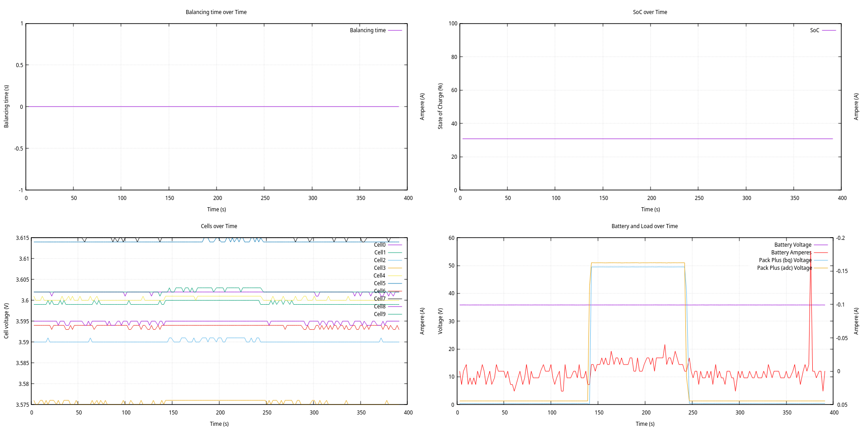Click the 'Voltage (V)' y-axis label
The height and width of the screenshot is (429, 868).
[440, 321]
